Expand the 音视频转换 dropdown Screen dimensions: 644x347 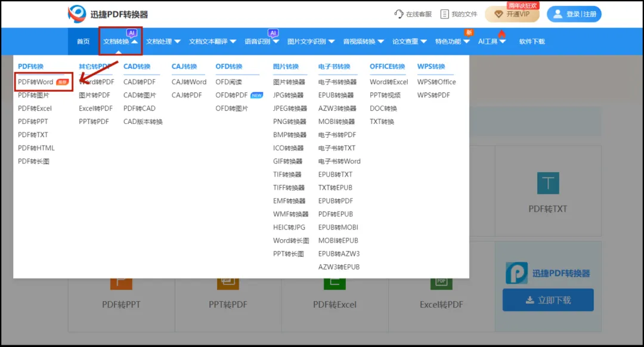pos(364,42)
